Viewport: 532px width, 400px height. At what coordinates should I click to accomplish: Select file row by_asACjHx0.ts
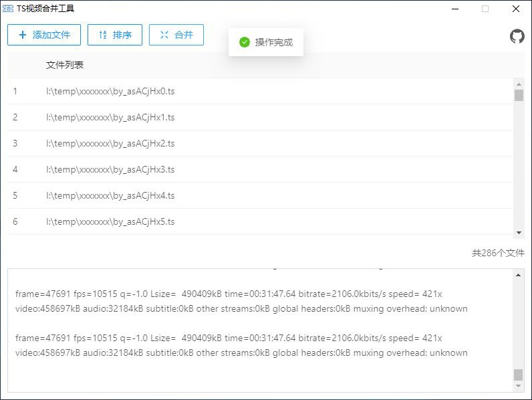coord(110,91)
